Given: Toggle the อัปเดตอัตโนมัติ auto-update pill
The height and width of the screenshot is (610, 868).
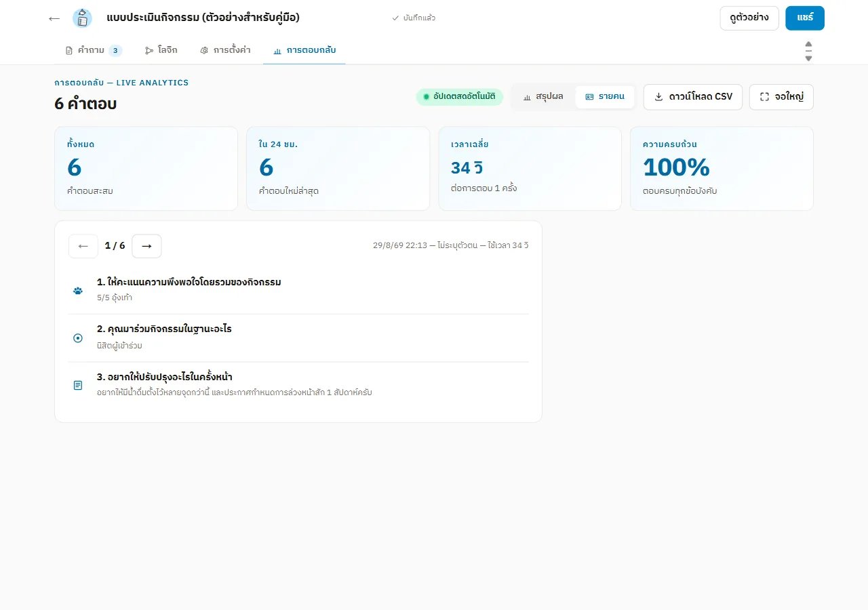Looking at the screenshot, I should [x=460, y=97].
